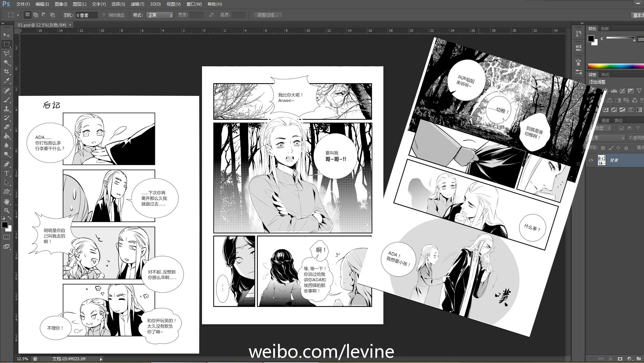Toggle lock transparent pixels

pyautogui.click(x=603, y=148)
